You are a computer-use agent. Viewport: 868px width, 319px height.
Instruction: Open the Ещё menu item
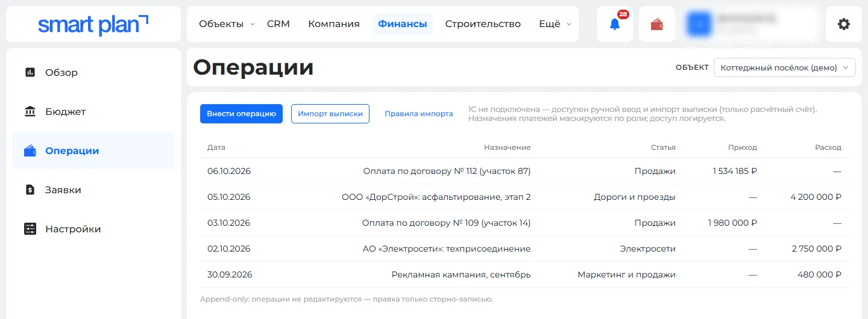pyautogui.click(x=550, y=24)
